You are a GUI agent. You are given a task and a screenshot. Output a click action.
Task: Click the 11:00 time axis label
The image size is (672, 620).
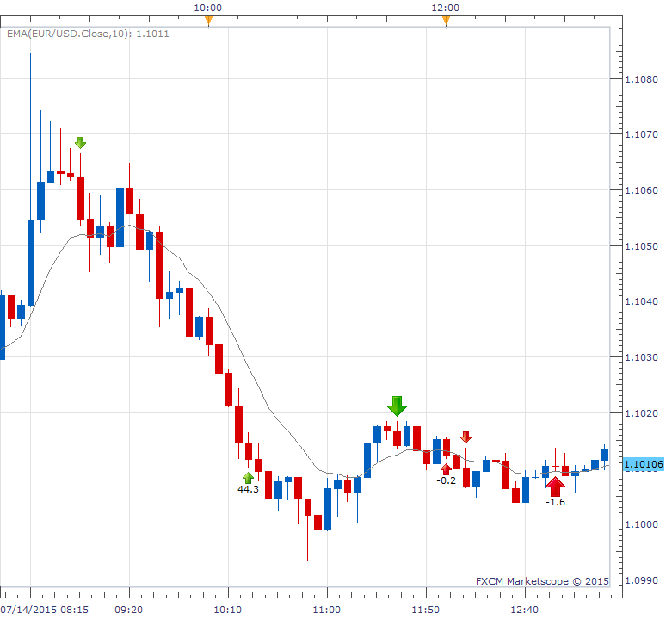[x=327, y=610]
